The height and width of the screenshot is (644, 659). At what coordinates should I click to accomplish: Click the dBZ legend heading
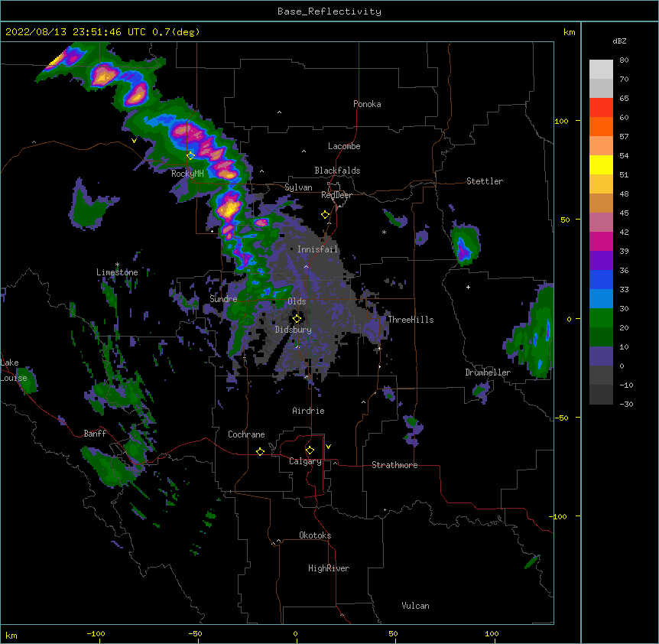pos(619,41)
